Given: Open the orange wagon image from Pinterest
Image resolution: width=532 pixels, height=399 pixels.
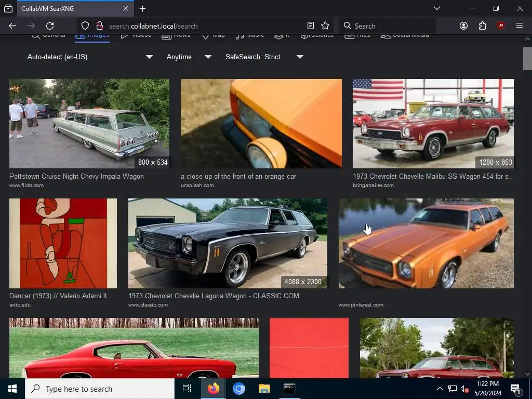Looking at the screenshot, I should (x=426, y=243).
